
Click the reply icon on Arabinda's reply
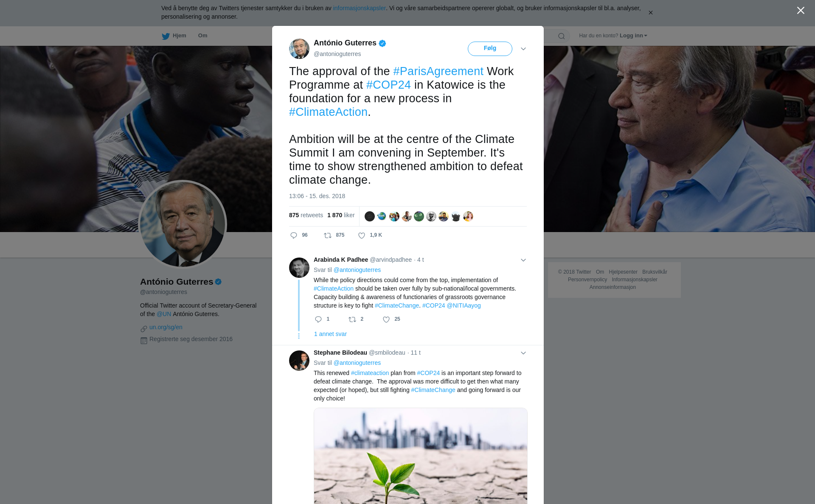pyautogui.click(x=318, y=319)
